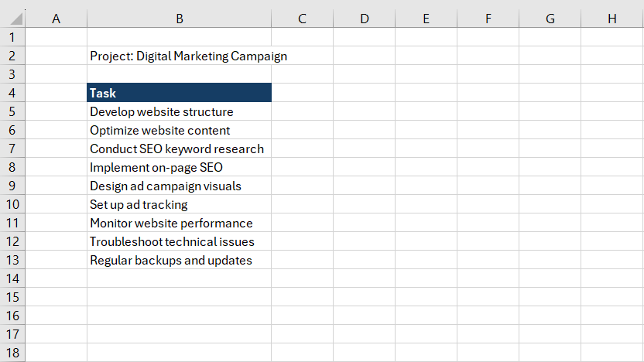Click the Implement on-page SEO cell
This screenshot has width=644, height=362.
[179, 167]
